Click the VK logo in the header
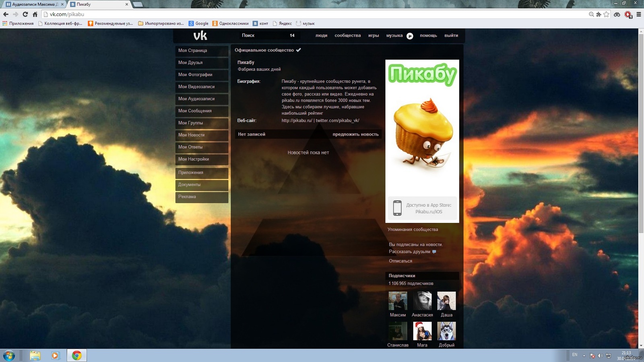This screenshot has height=362, width=644. click(x=200, y=35)
